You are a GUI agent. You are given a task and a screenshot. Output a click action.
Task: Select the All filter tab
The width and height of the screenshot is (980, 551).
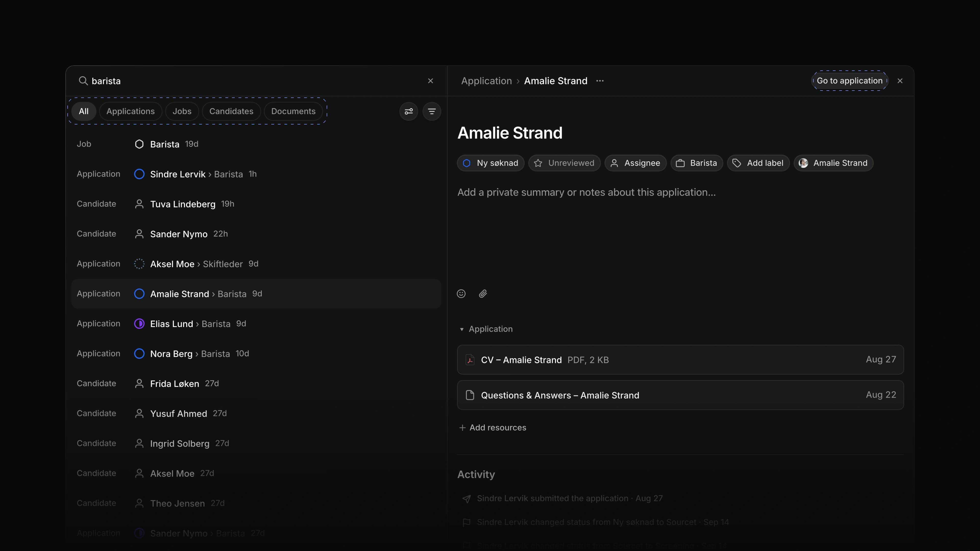click(83, 111)
